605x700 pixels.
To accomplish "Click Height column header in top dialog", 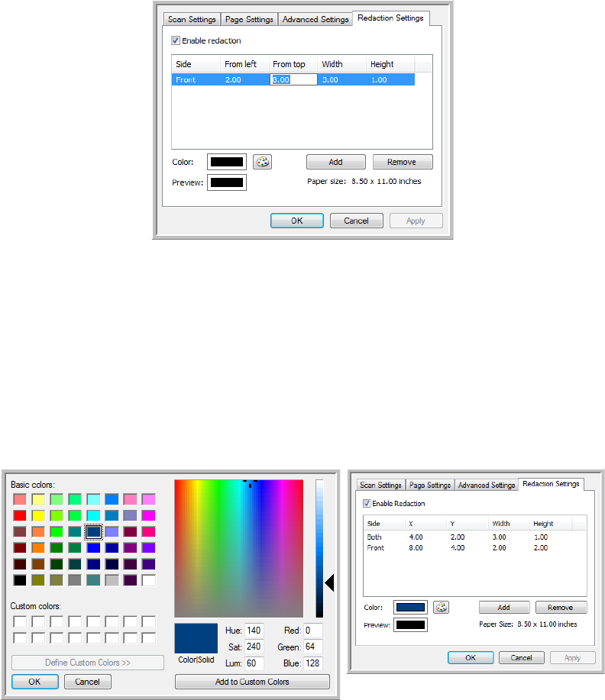I will 390,64.
